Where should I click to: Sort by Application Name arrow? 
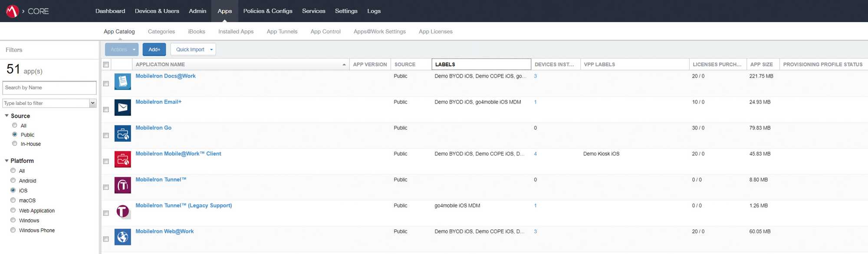[344, 65]
